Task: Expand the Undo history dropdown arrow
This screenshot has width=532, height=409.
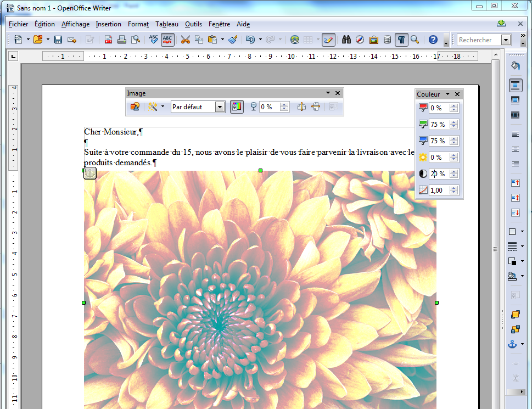Action: [260, 40]
